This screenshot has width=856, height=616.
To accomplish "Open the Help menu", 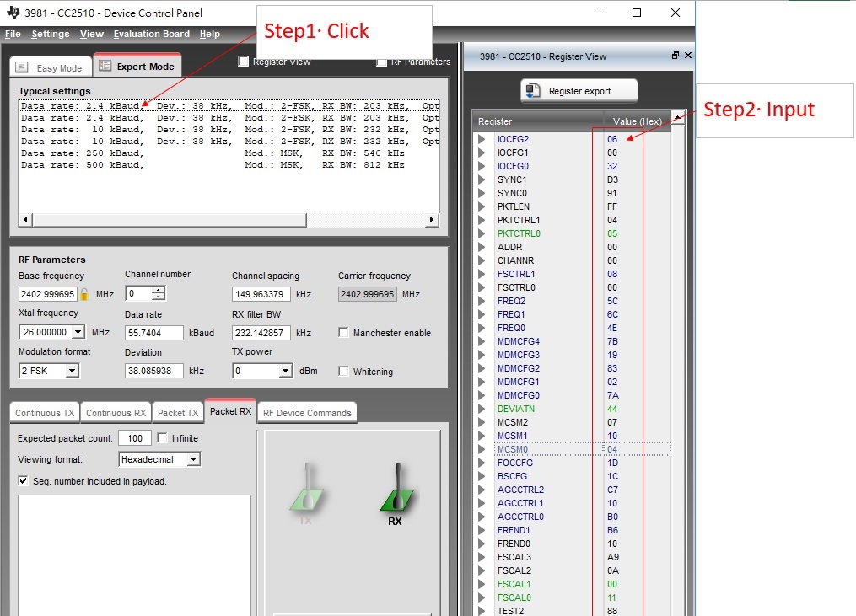I will click(210, 34).
